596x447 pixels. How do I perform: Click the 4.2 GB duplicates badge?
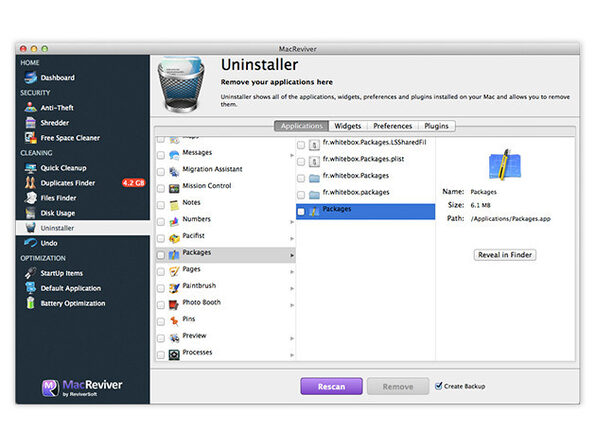[x=133, y=183]
